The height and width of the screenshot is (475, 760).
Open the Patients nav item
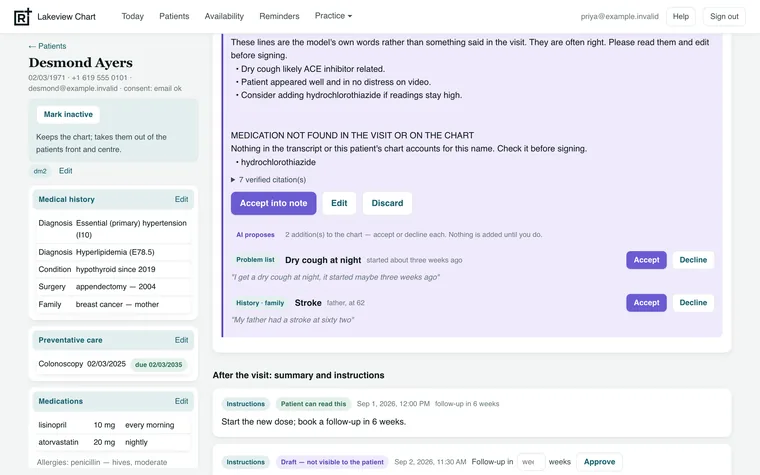(x=174, y=16)
